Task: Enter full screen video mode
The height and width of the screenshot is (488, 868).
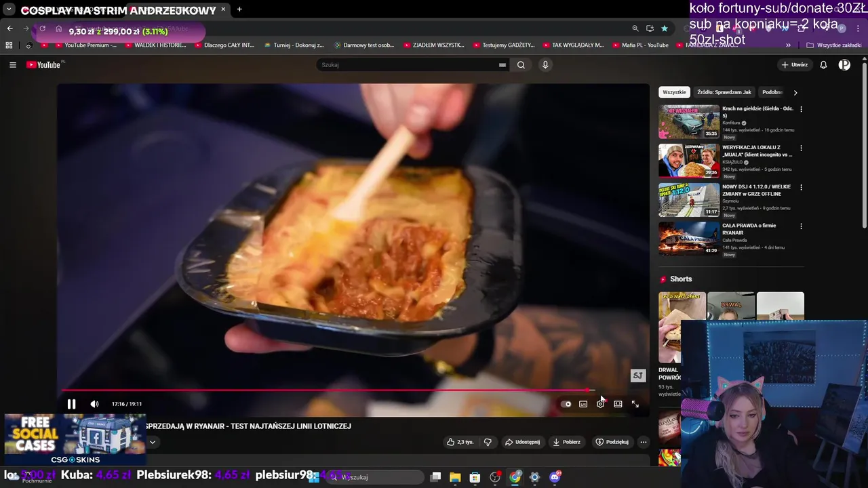Action: (x=635, y=404)
